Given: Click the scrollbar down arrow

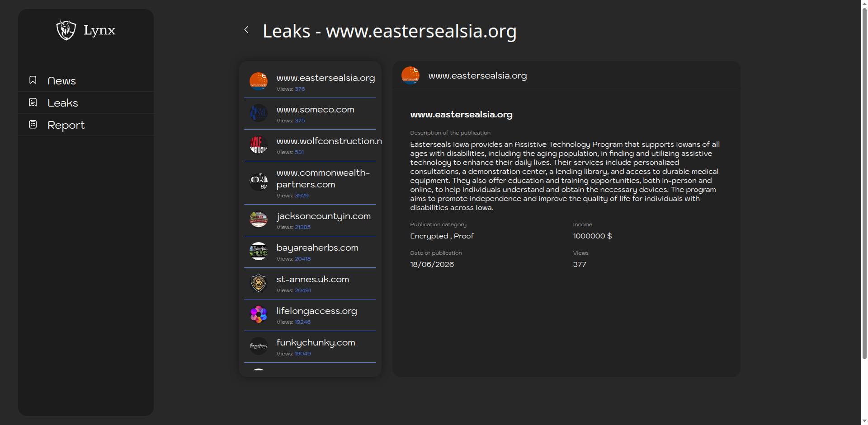Looking at the screenshot, I should click(x=864, y=421).
